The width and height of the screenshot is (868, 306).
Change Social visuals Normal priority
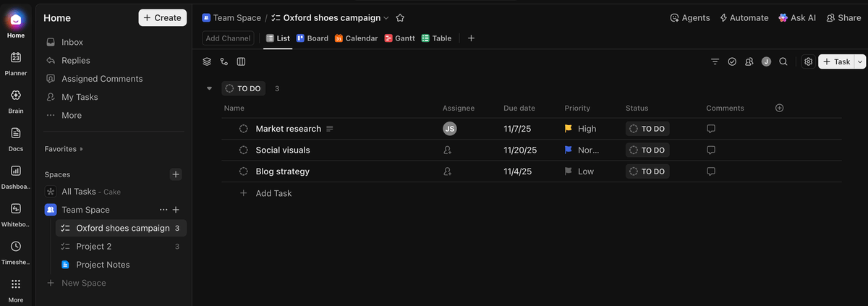point(582,150)
